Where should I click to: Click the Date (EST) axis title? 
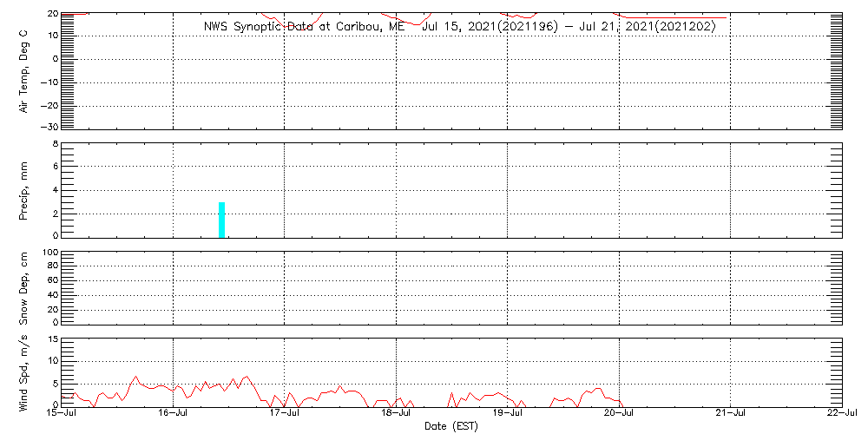(x=451, y=427)
